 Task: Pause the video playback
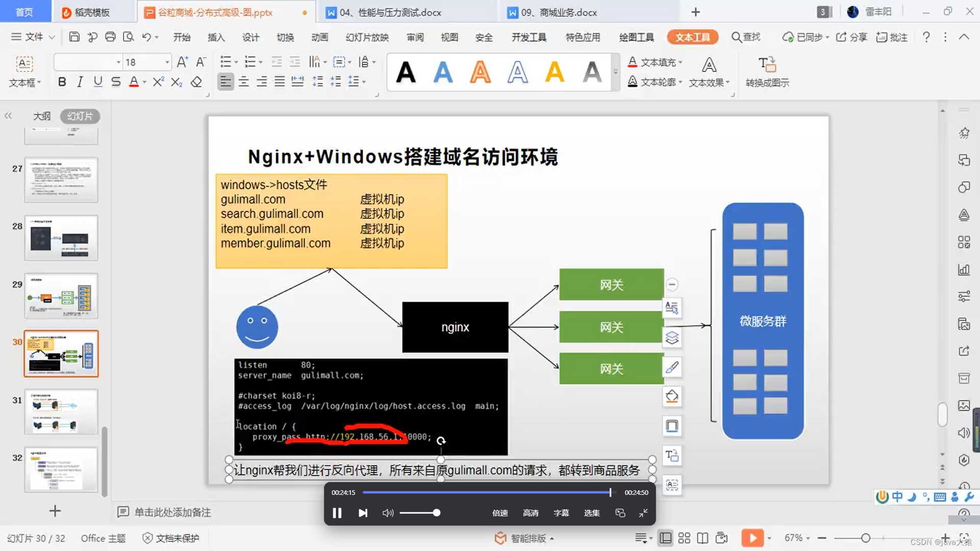click(x=337, y=513)
